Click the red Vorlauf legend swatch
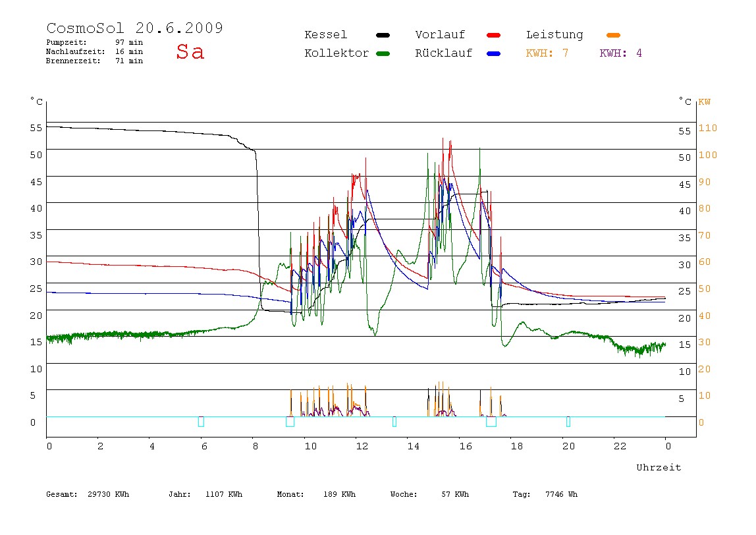Screen dimensions: 756x535 coord(494,35)
